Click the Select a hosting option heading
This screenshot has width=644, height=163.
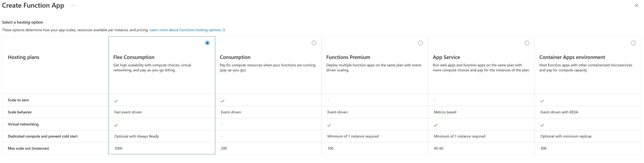pyautogui.click(x=23, y=22)
